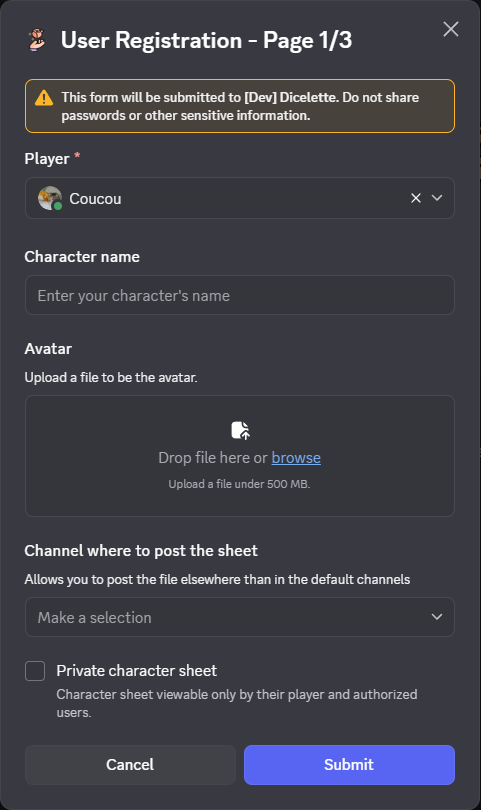
Task: Click the yellow warning triangle icon
Action: coord(44,98)
